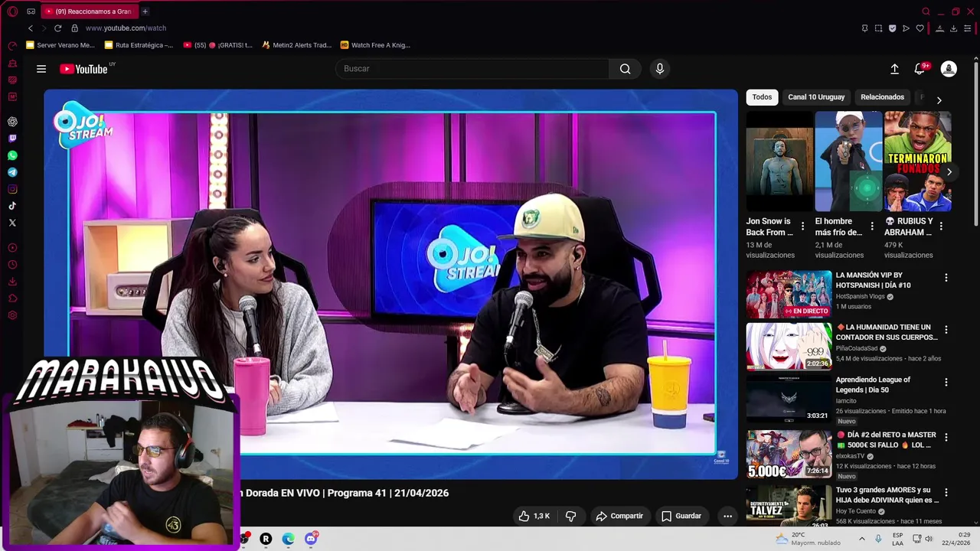Show more filter chips with arrow
Screen dimensions: 980x551
point(939,100)
